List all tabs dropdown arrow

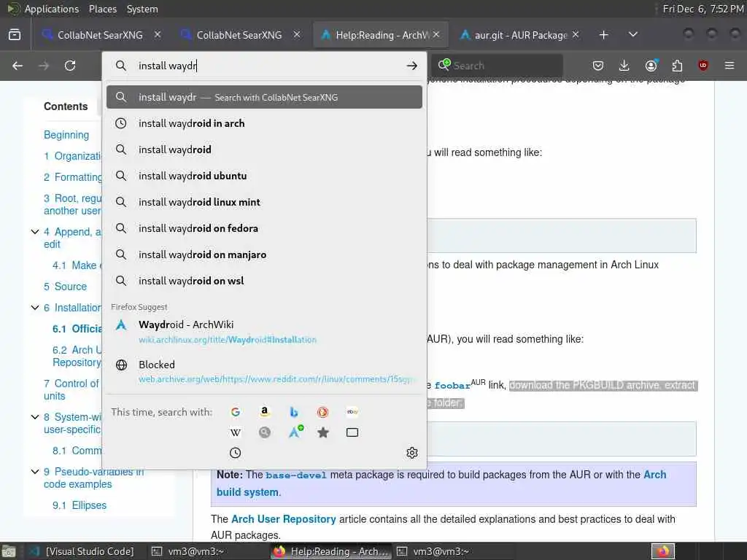point(633,35)
